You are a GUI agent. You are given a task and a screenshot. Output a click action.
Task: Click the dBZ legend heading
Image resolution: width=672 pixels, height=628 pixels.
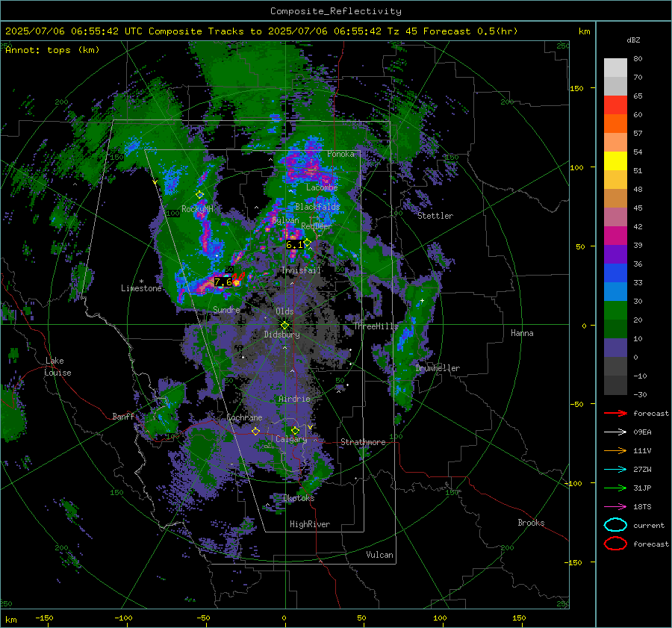633,40
